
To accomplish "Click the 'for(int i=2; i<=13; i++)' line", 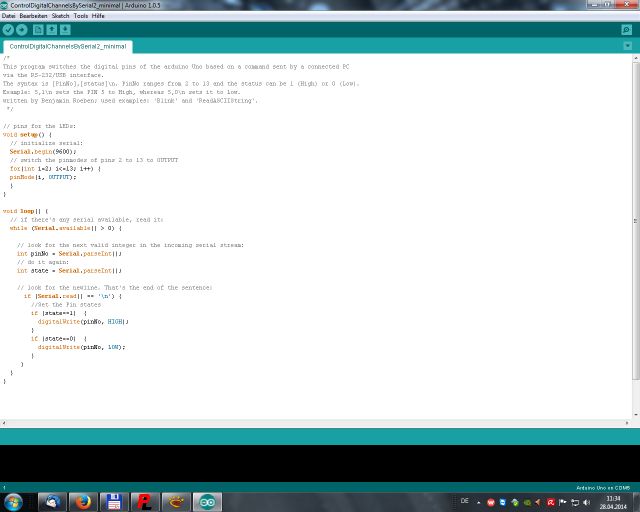I will [x=56, y=169].
